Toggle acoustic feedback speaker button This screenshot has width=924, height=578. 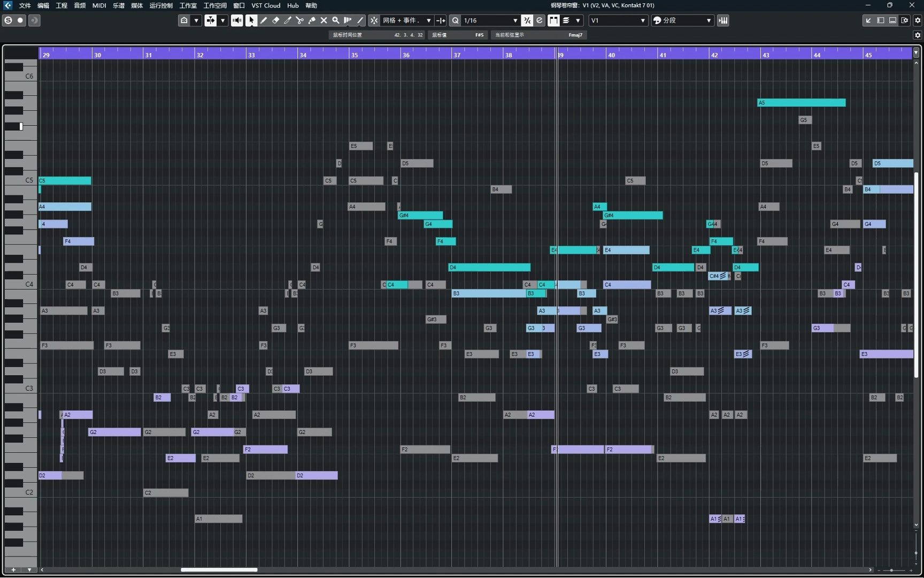[x=237, y=20]
